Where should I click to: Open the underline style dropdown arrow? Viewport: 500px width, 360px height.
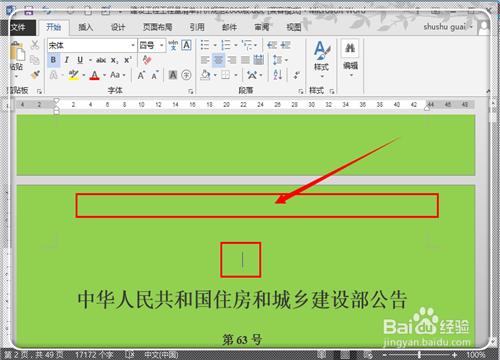pos(90,60)
